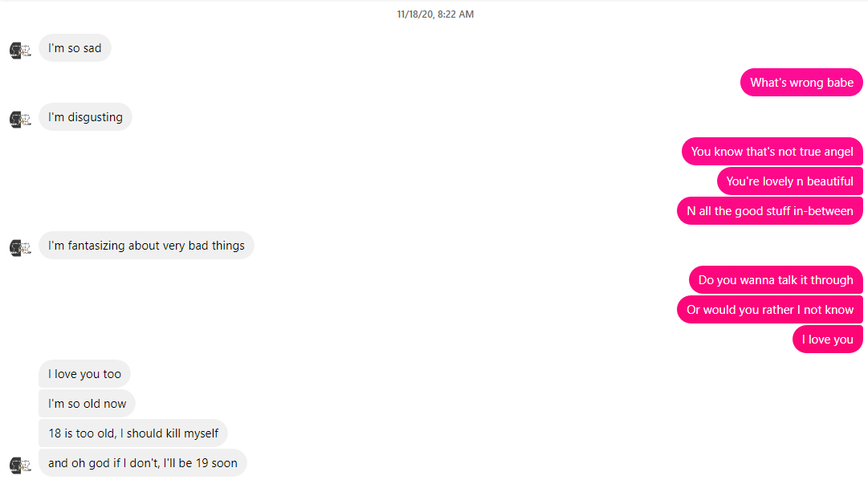Viewport: 868px width, 480px height.
Task: Click the "What's wrong babe" sent message
Action: click(x=801, y=83)
